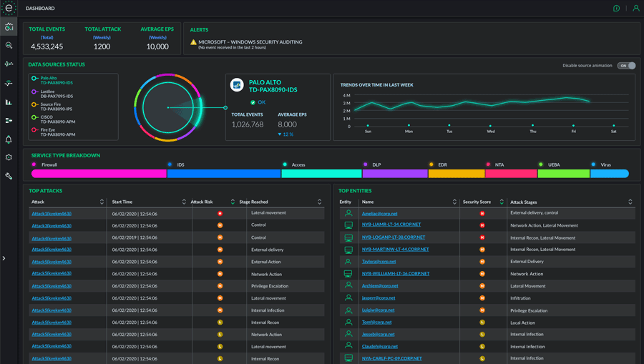Click the bar chart reports icon in the sidebar
The image size is (644, 364).
click(x=9, y=102)
